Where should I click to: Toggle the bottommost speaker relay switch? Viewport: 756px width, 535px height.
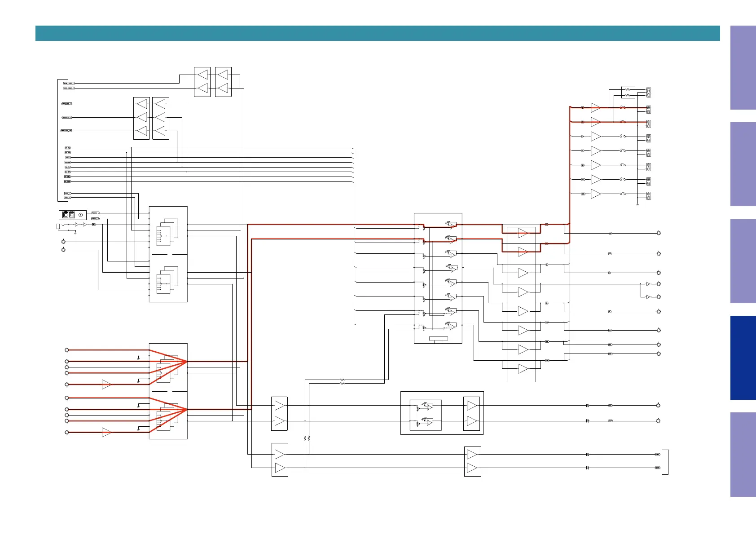click(623, 194)
